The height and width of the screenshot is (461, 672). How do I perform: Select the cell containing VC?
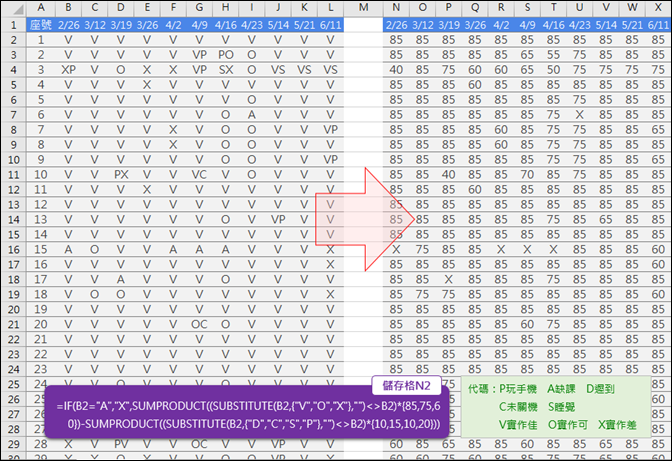pos(199,174)
